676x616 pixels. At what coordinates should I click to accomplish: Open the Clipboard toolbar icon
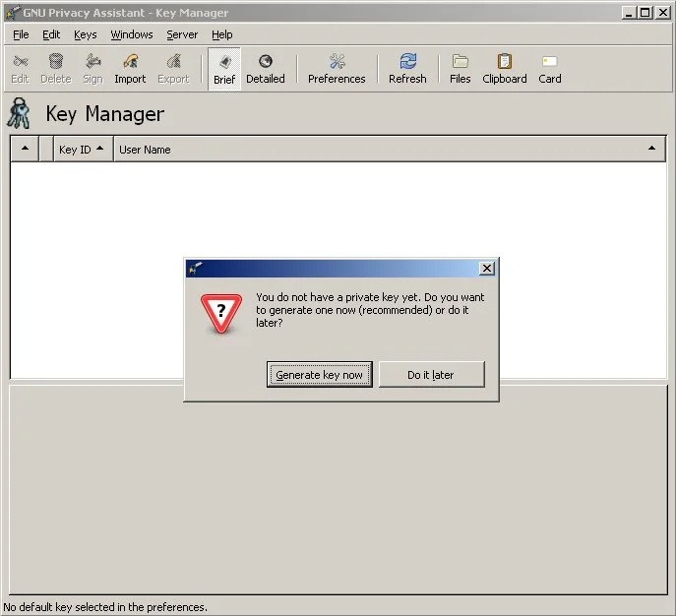(505, 68)
